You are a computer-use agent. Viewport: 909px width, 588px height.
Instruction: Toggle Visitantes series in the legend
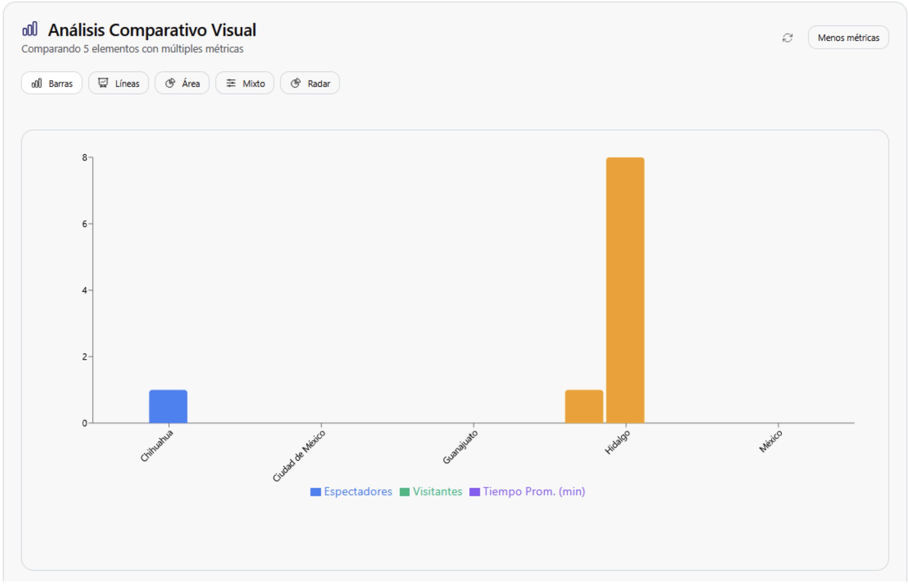[437, 492]
